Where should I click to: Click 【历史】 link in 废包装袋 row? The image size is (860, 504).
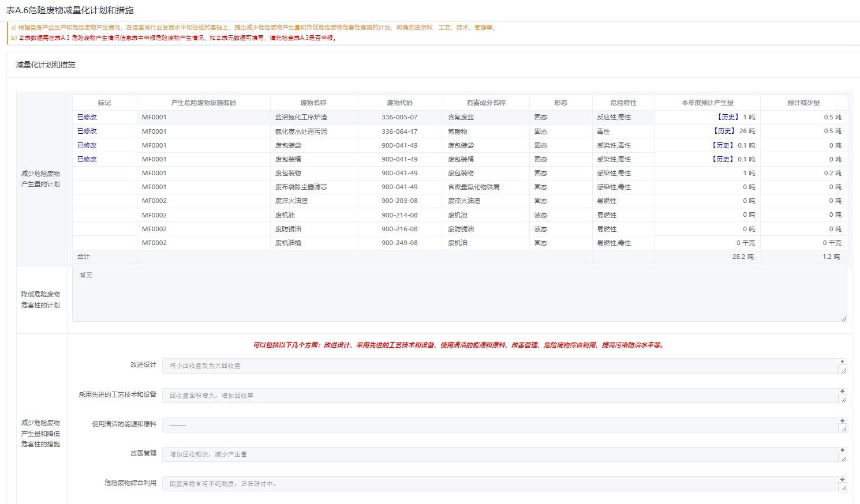pos(723,145)
